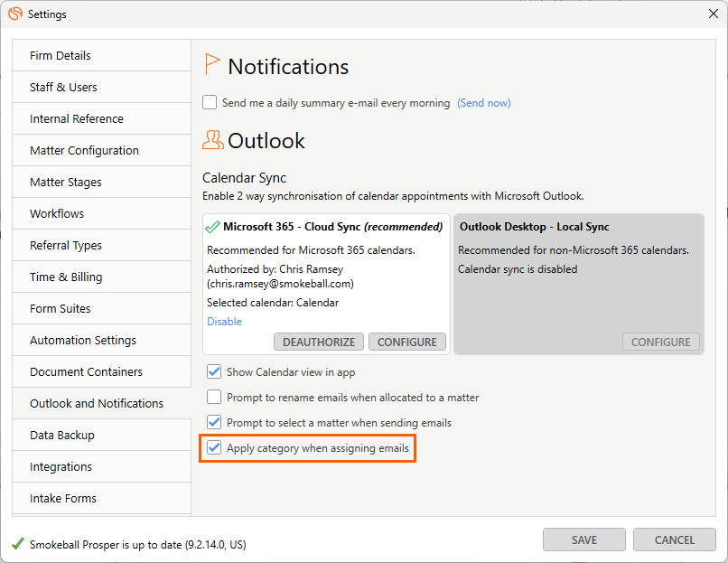Click Disable link for cloud sync
This screenshot has width=728, height=563.
224,322
